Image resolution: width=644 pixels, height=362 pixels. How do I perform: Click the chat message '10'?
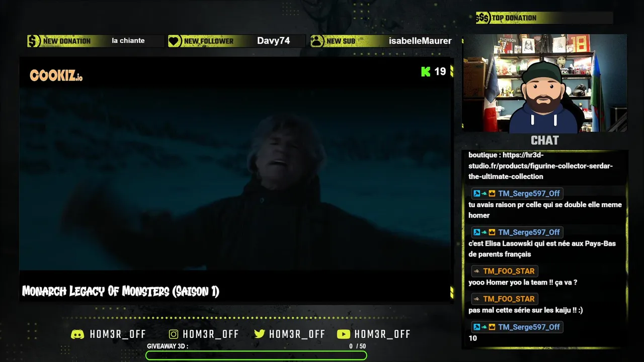[472, 338]
